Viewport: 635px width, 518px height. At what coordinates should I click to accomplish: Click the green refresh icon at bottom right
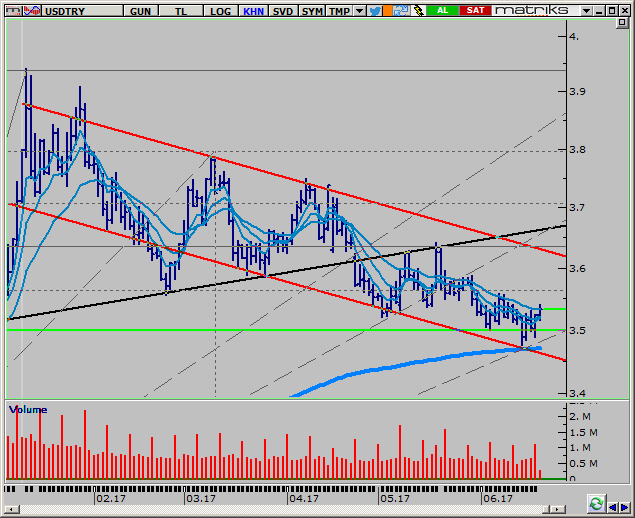pos(596,503)
